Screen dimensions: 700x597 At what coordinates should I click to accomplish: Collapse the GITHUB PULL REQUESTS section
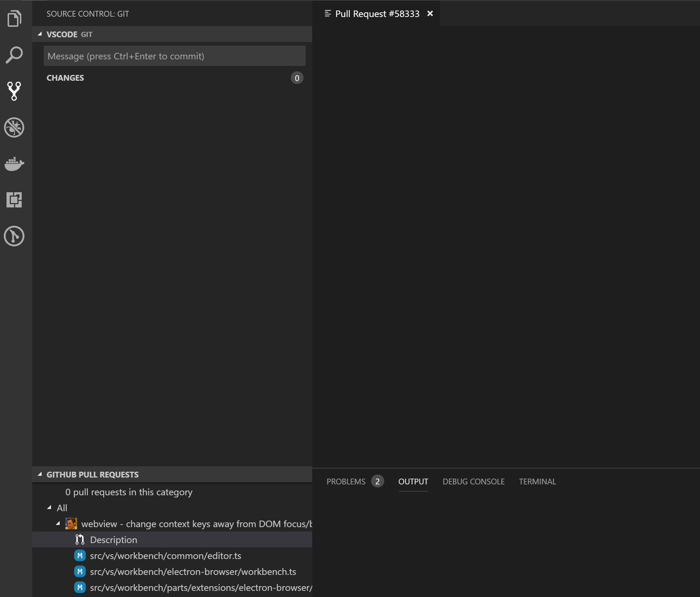click(x=40, y=474)
